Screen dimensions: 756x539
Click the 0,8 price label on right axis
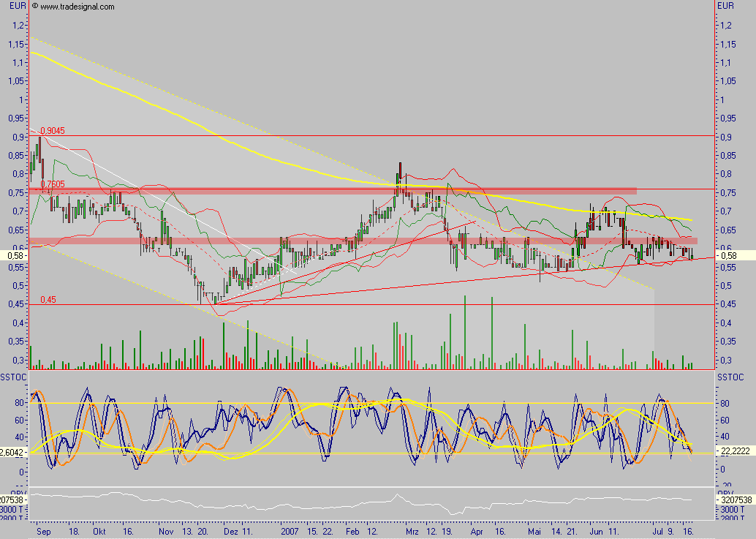(x=726, y=173)
